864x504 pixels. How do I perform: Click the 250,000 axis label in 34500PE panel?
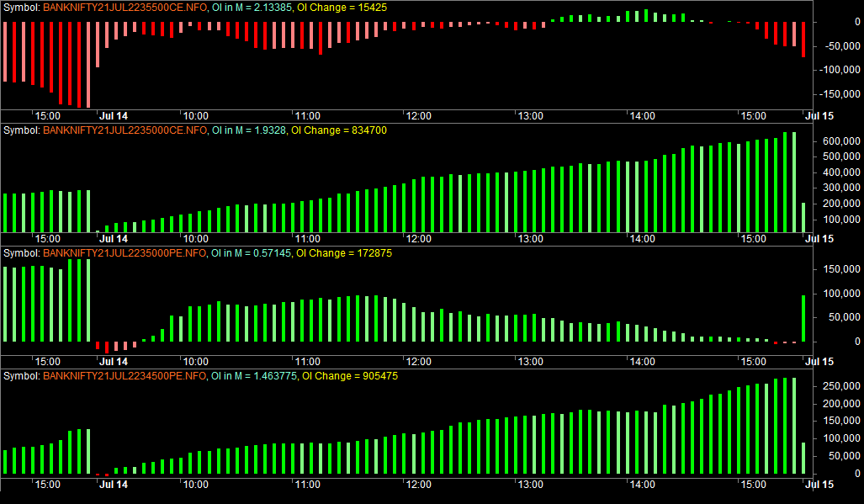pyautogui.click(x=841, y=387)
